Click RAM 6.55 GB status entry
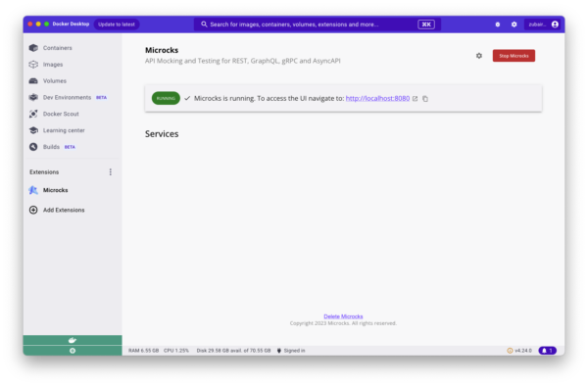Screen dimensions: 588x386 144,351
